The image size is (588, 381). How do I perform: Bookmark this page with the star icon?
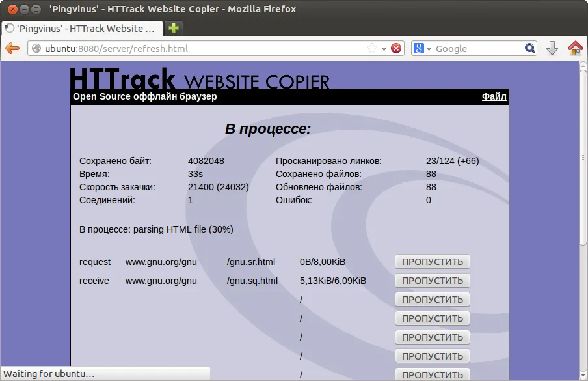tap(371, 48)
